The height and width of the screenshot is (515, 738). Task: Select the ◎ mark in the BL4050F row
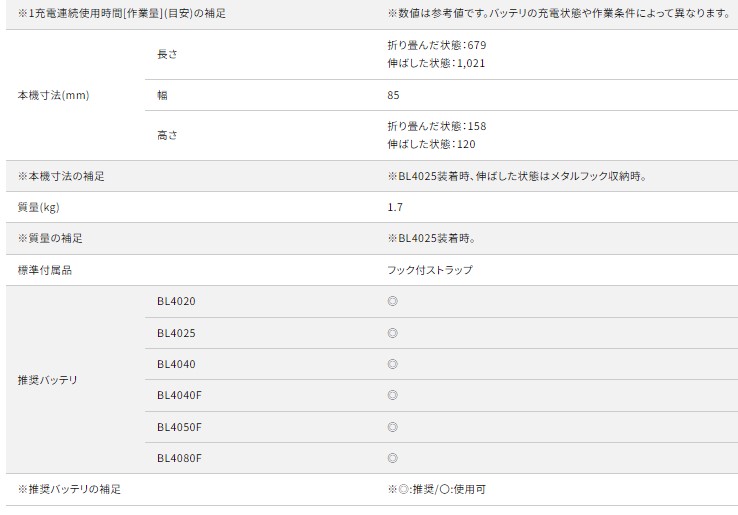[392, 427]
